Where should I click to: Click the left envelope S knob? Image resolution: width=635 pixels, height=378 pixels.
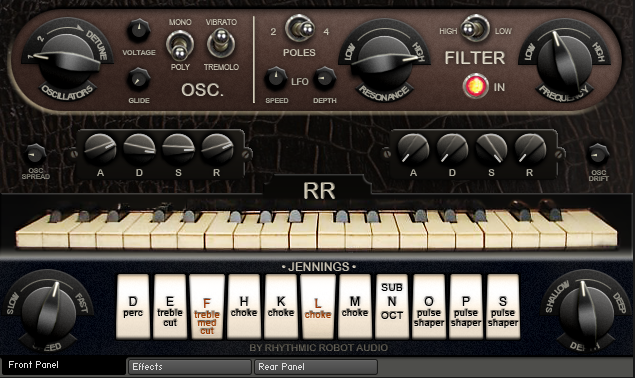coord(178,149)
